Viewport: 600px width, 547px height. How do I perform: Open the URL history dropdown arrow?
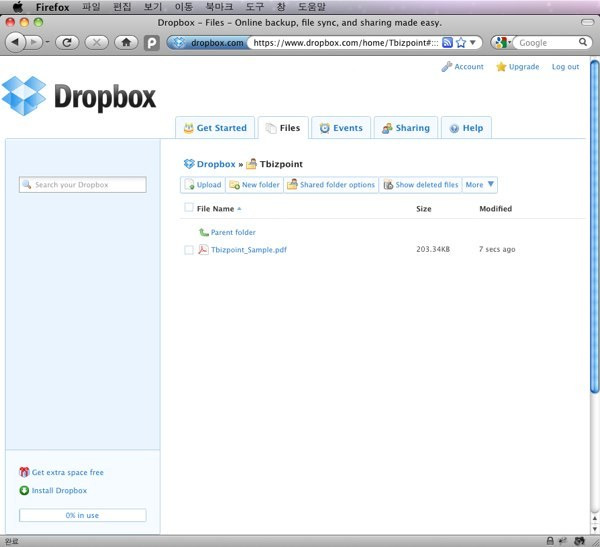[473, 42]
